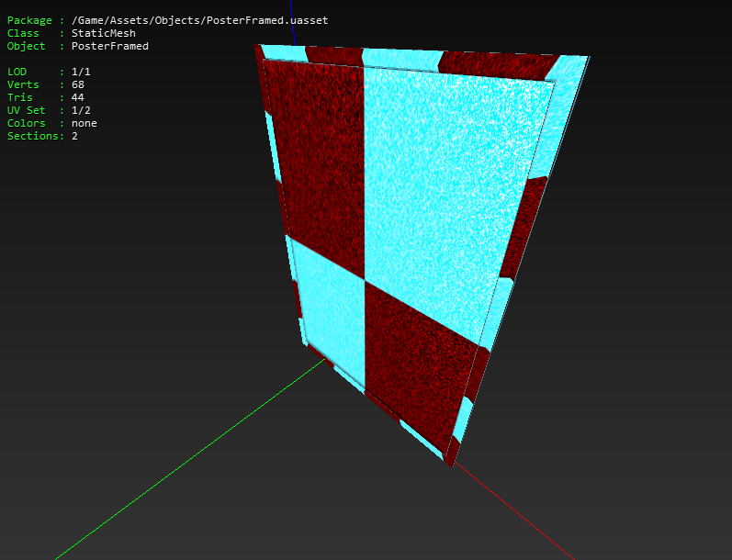This screenshot has height=560, width=732.
Task: Click the UV Set value '1/2'
Action: 81,110
